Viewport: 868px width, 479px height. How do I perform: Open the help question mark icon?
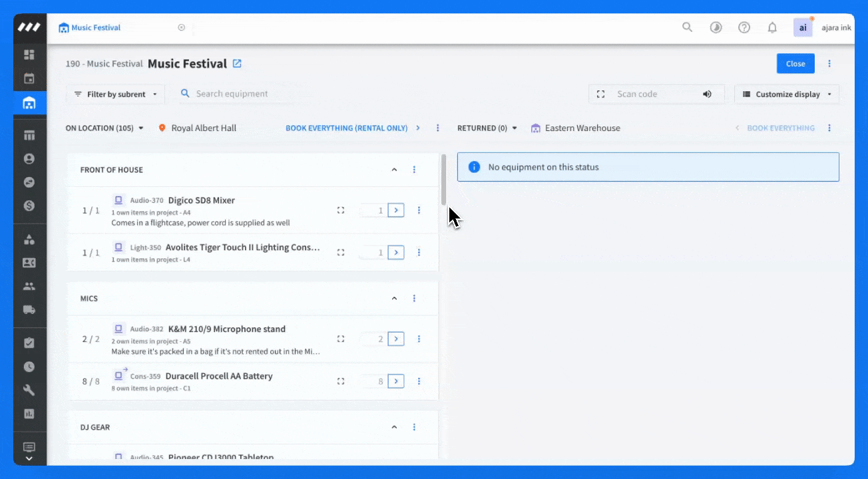[744, 27]
